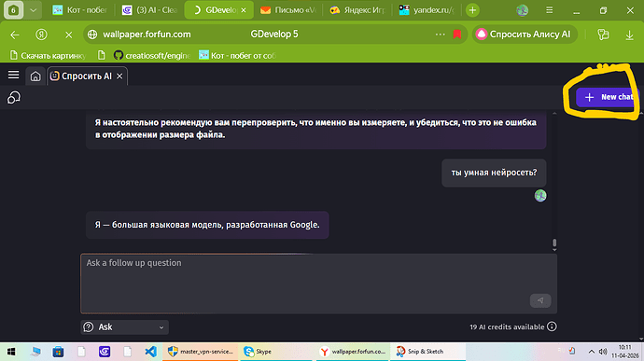The image size is (644, 361).
Task: Click the 19 AI credits available text
Action: coord(507,326)
